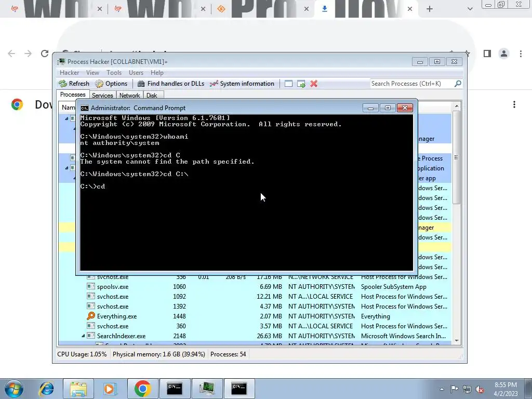Click the find window and thread icon with green arrow
Screen dimensions: 532x399
pyautogui.click(x=301, y=84)
